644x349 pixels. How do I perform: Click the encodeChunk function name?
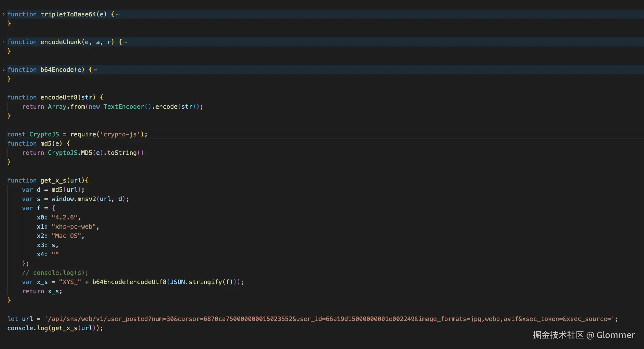click(x=61, y=42)
